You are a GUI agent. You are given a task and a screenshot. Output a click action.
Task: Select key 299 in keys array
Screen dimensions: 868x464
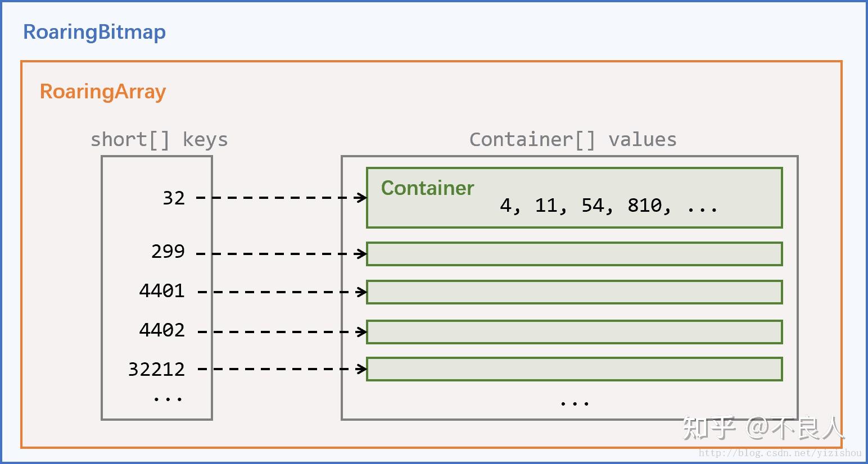[168, 251]
